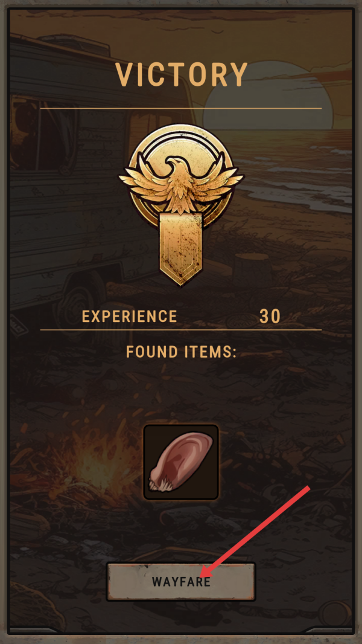Click the WAYFARE button
This screenshot has height=644, width=362.
(x=181, y=581)
